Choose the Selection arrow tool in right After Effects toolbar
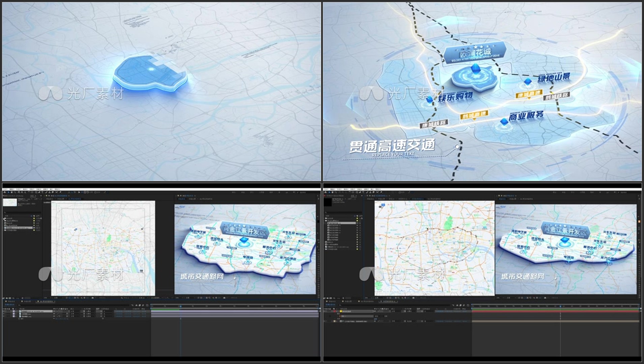 [x=329, y=192]
